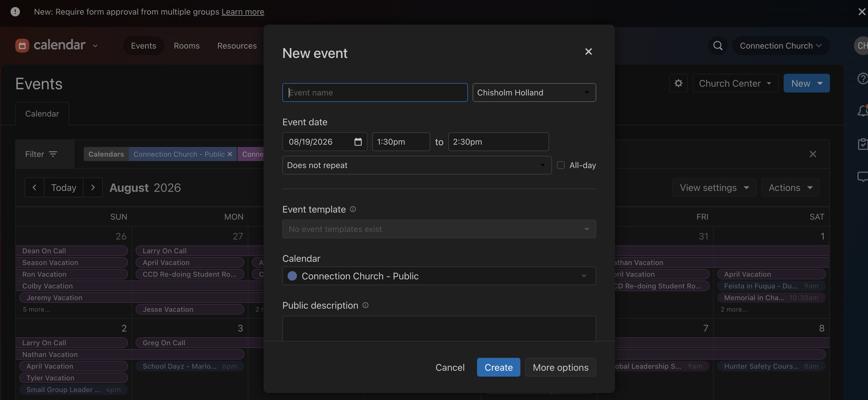Go to previous month arrow
Viewport: 868px width, 400px height.
[x=34, y=187]
